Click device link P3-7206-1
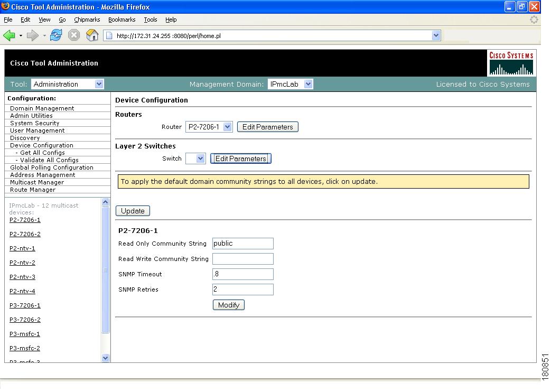Image resolution: width=551 pixels, height=392 pixels. pyautogui.click(x=25, y=305)
